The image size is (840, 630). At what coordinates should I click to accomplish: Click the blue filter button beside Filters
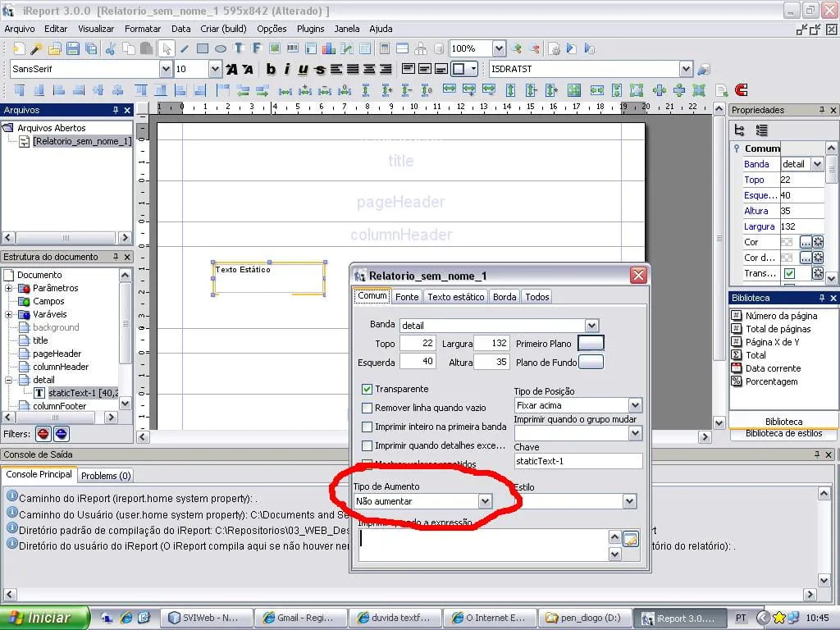point(61,434)
